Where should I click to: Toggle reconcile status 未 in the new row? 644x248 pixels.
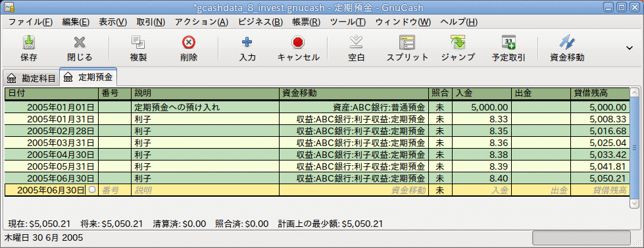[x=440, y=190]
